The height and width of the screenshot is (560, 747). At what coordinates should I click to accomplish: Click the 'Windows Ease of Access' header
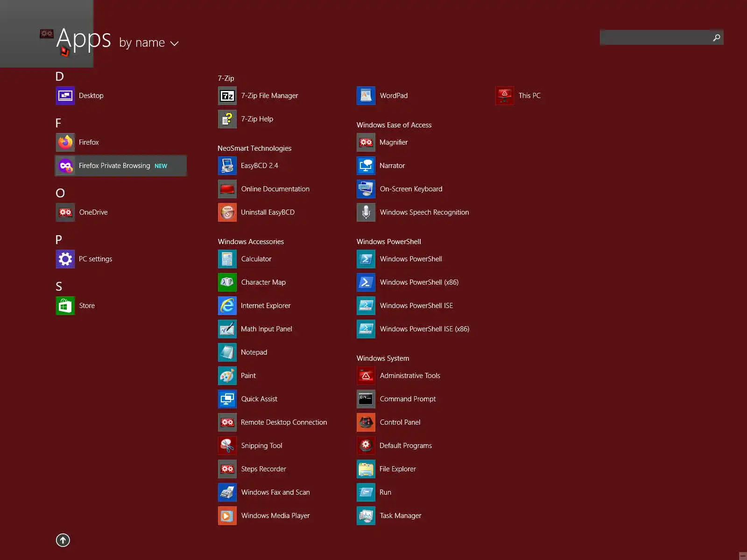[394, 125]
